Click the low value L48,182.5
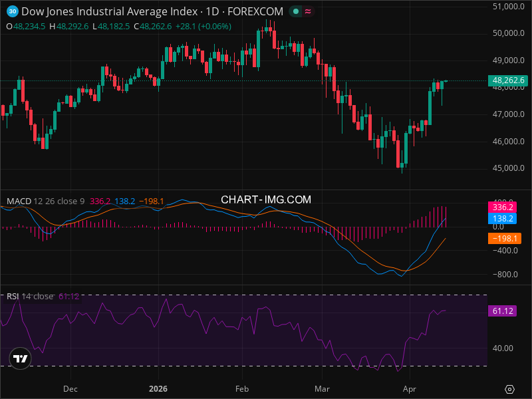This screenshot has height=399, width=532. coord(111,27)
